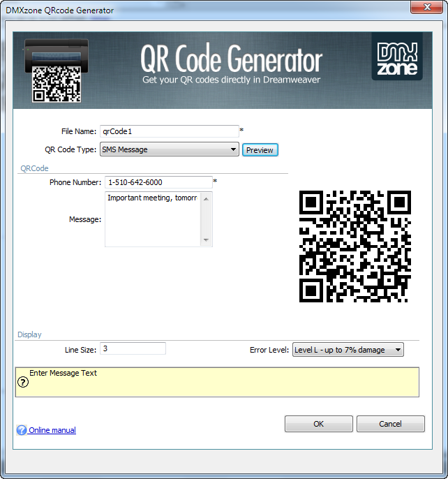Click the Line Size input field
The image size is (448, 479).
click(133, 348)
